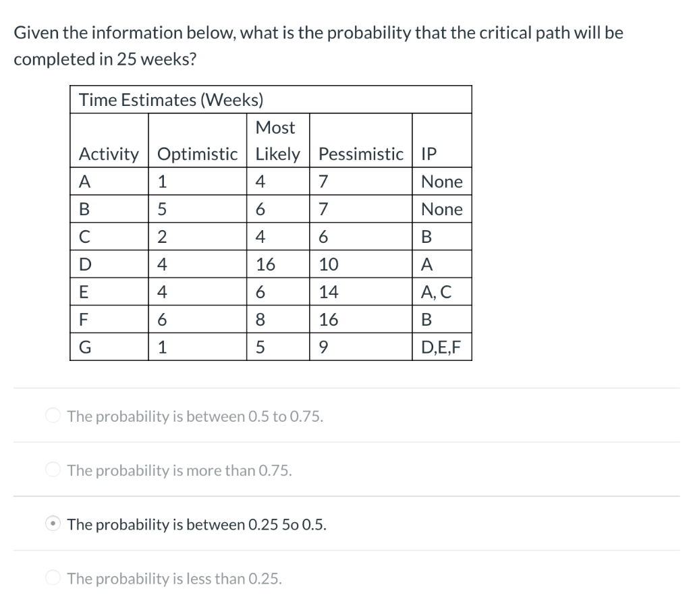Select the 'Most Likely' column header
Screen dimensions: 691x616
[277, 140]
